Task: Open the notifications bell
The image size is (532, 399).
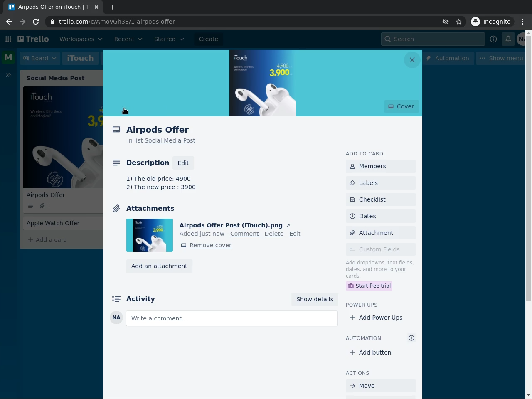Action: [x=508, y=39]
